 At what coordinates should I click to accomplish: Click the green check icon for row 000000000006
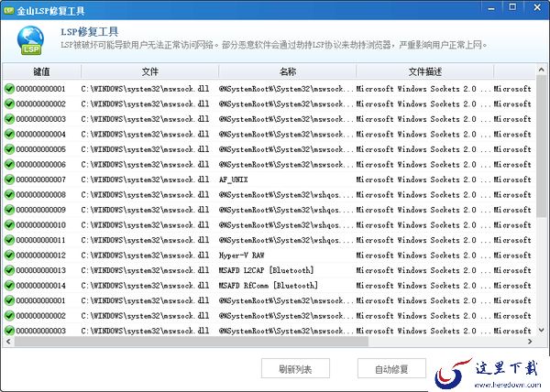tap(9, 164)
